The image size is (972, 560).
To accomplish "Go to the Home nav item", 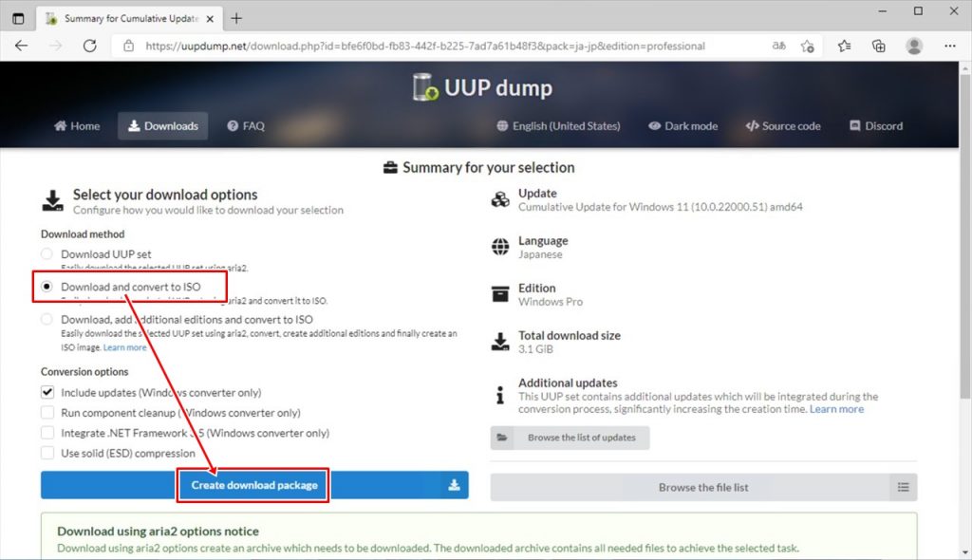I will point(77,126).
